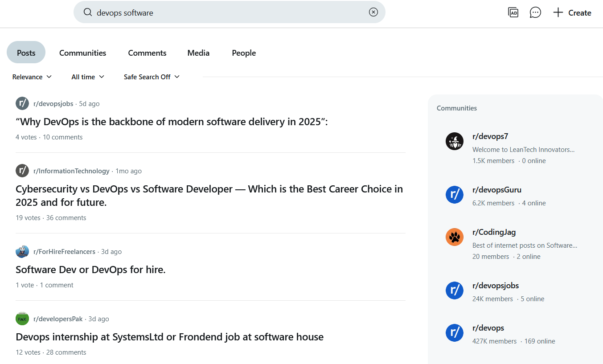Switch to the Communities tab
Screen dimensions: 603x364
83,53
